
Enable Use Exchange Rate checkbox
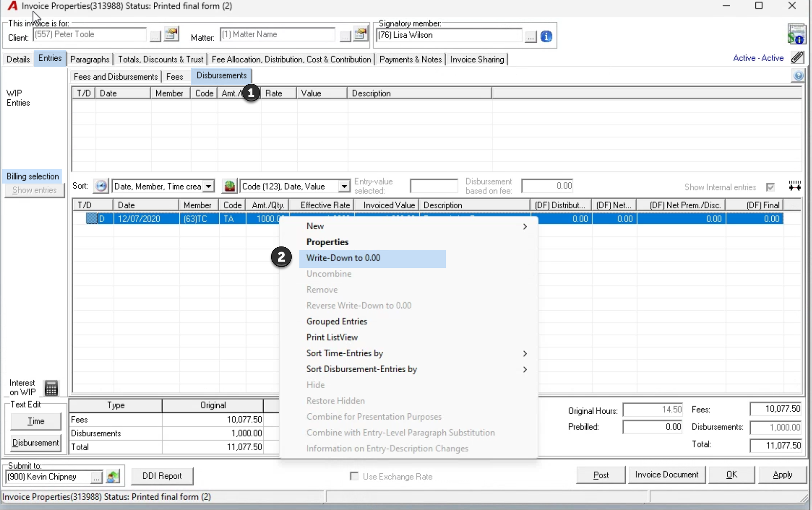[x=354, y=476]
